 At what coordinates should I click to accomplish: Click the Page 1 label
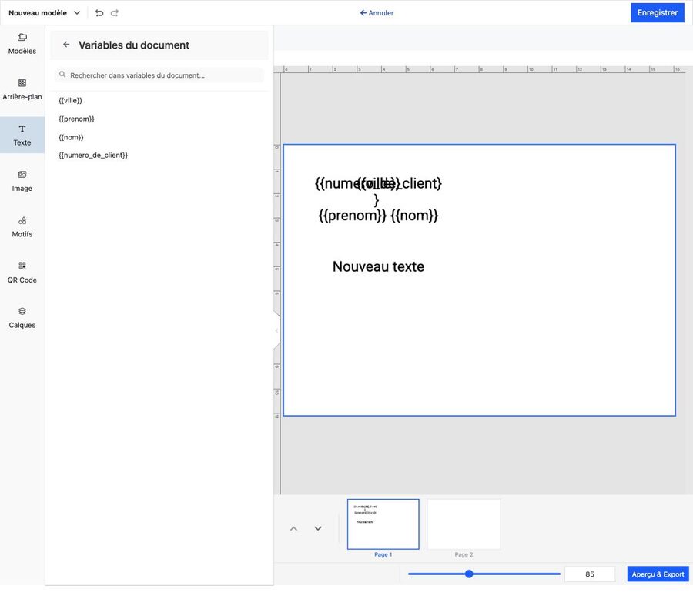click(383, 554)
